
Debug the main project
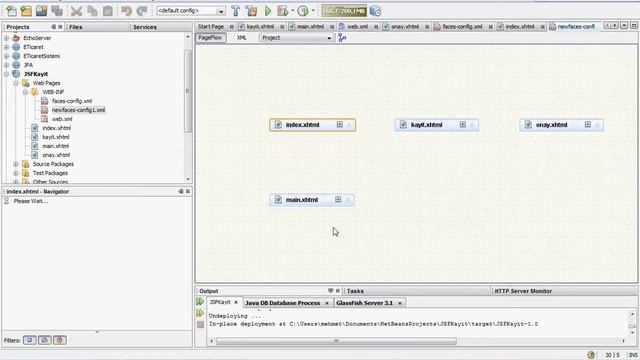pos(282,11)
